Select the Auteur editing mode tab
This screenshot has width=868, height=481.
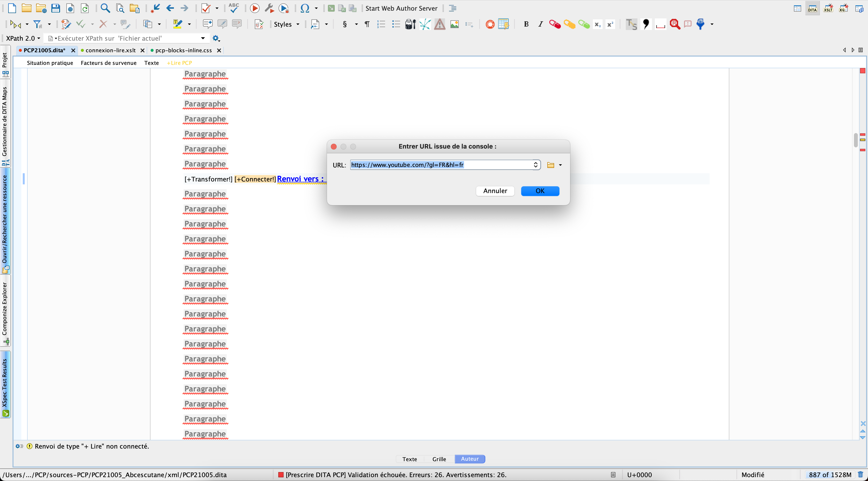(x=470, y=459)
